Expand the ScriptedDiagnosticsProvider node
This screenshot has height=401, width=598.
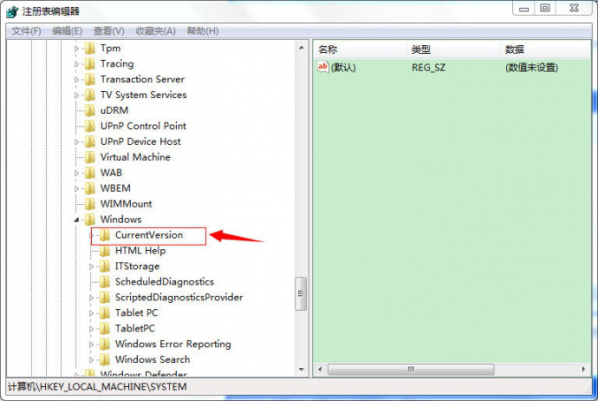(x=91, y=298)
